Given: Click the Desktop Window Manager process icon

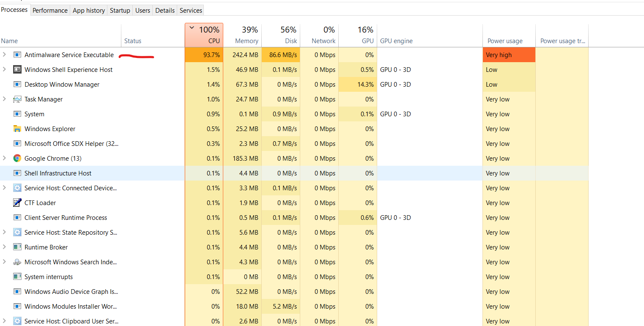Looking at the screenshot, I should click(17, 85).
